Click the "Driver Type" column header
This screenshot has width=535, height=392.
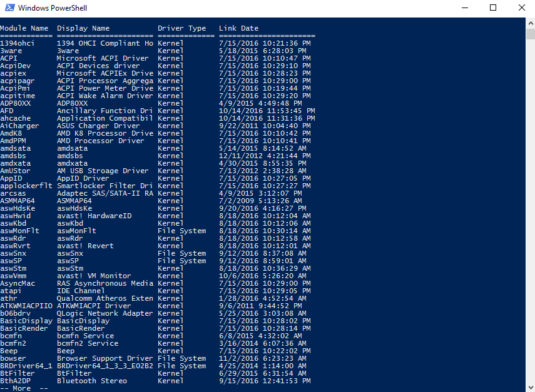pos(181,28)
